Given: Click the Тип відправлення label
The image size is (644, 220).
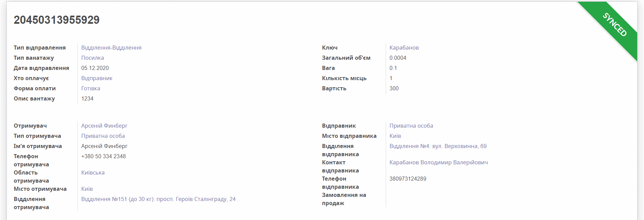Looking at the screenshot, I should (40, 48).
